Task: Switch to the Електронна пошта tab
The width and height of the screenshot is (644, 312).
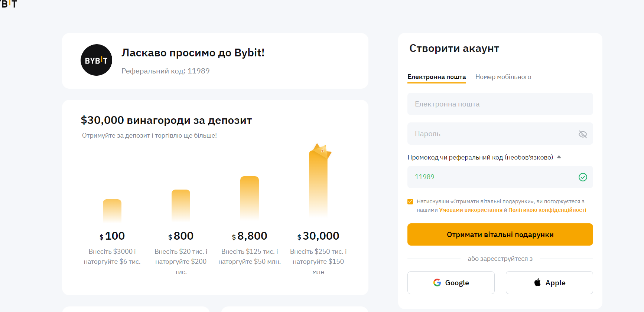Action: point(436,77)
